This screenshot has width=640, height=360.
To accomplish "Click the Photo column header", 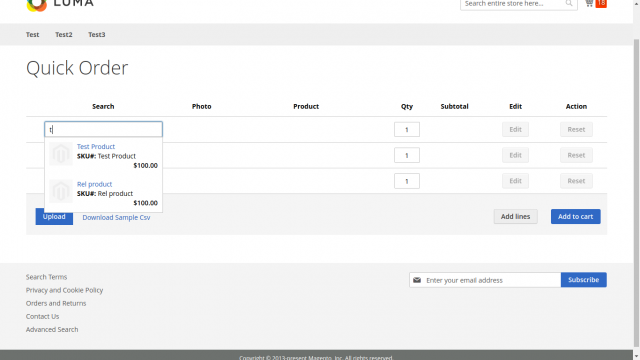I will pos(202,107).
